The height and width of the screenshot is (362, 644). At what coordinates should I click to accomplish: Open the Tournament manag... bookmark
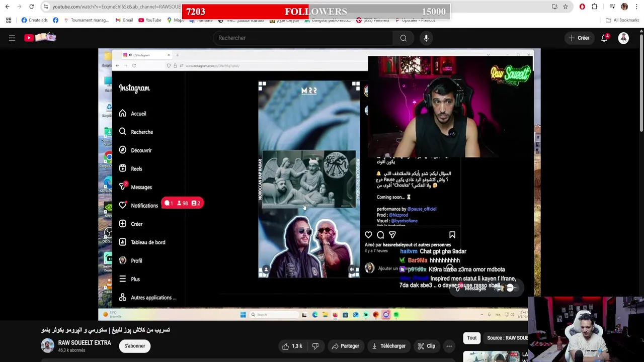pyautogui.click(x=86, y=20)
